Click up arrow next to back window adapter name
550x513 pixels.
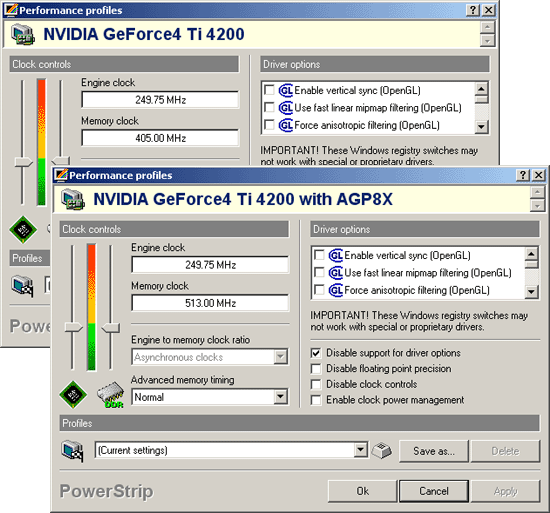pyautogui.click(x=487, y=27)
